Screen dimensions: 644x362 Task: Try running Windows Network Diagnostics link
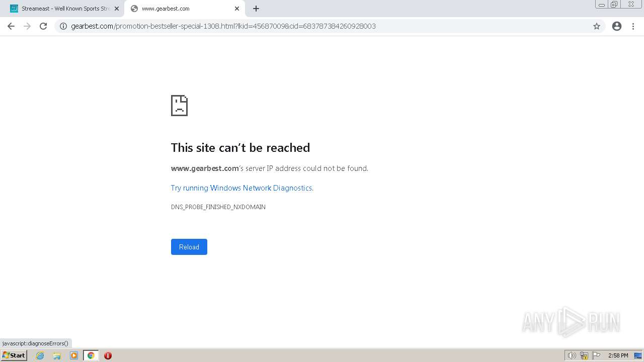[x=242, y=188]
